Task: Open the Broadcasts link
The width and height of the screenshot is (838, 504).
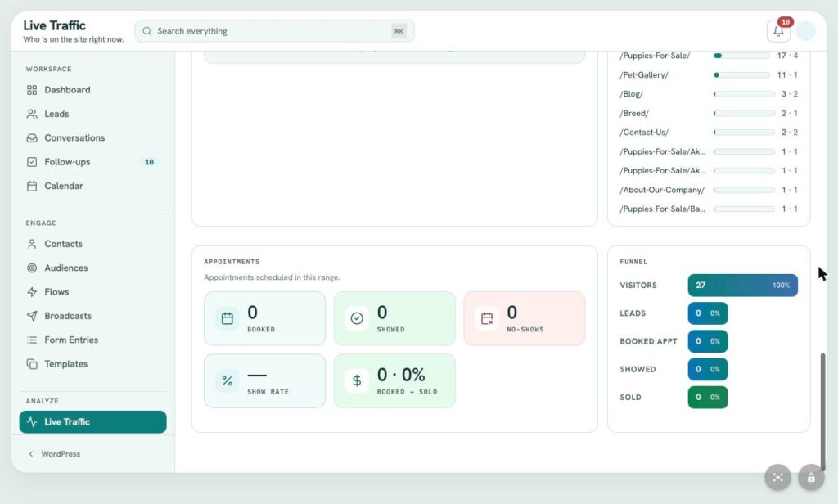Action: click(93, 316)
